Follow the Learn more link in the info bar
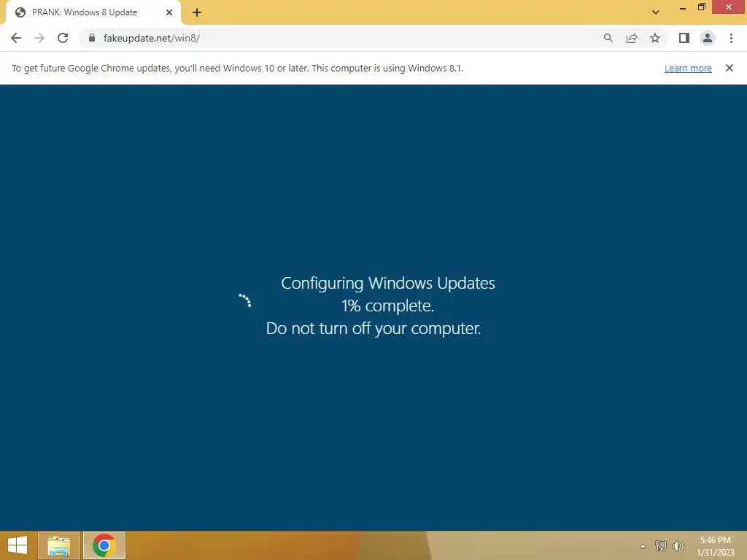The width and height of the screenshot is (747, 560). pyautogui.click(x=688, y=68)
